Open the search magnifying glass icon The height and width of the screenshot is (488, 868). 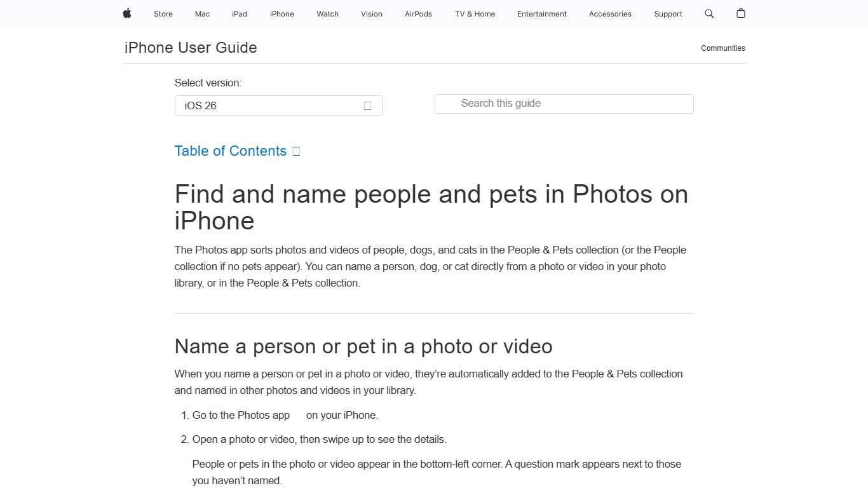[x=709, y=13]
